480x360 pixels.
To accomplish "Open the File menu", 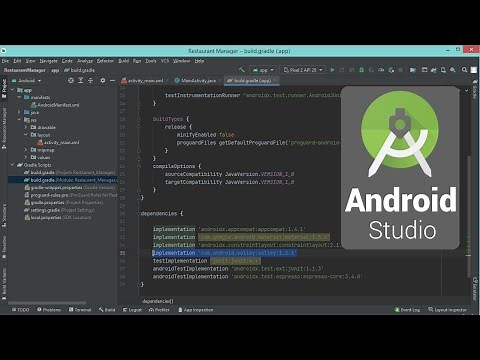I will [5, 61].
